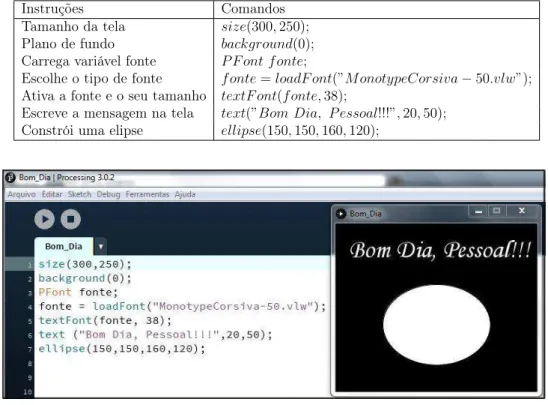The image size is (548, 405).
Task: Open the Editar menu
Action: coord(52,194)
